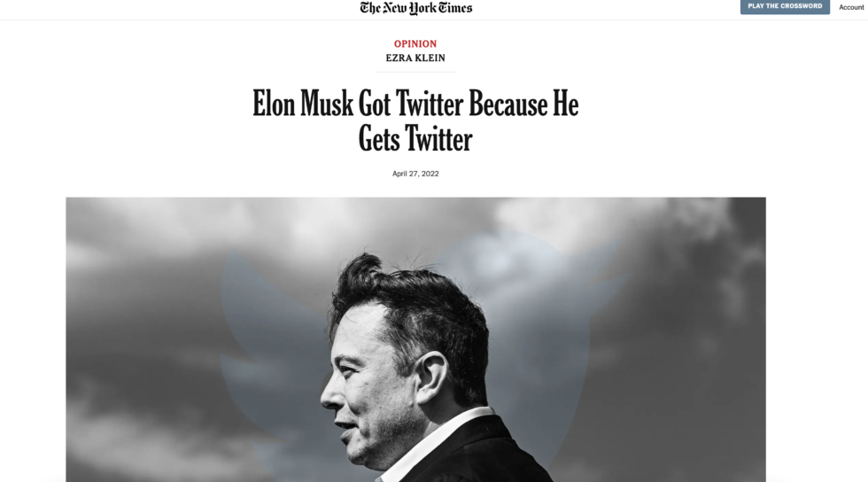Click The New York Times logo
The image size is (868, 482).
[x=415, y=8]
